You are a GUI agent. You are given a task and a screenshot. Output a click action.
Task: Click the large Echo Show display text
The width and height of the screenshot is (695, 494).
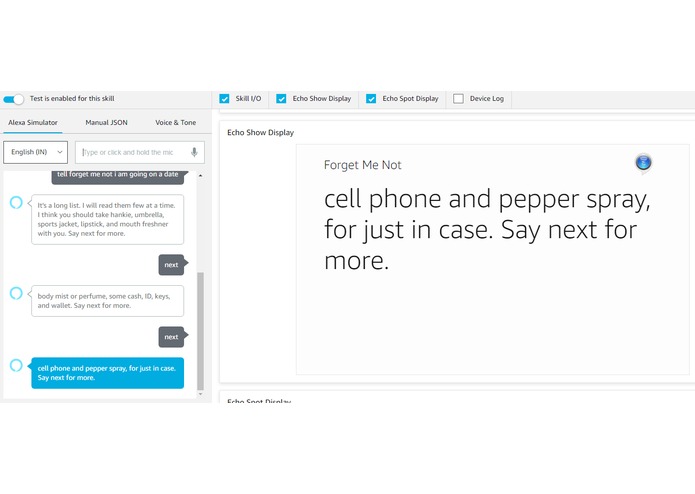(487, 229)
